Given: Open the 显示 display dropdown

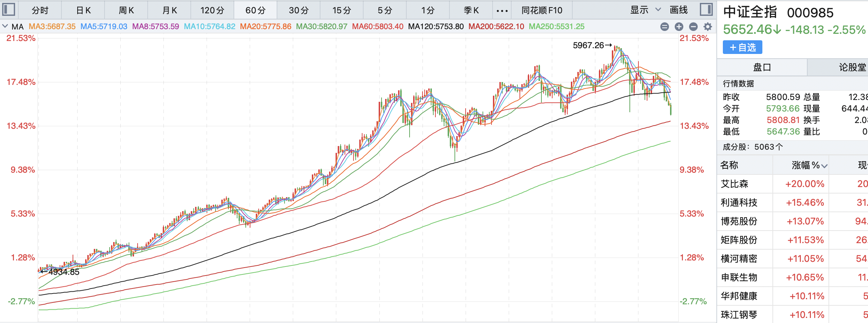Looking at the screenshot, I should pyautogui.click(x=645, y=10).
